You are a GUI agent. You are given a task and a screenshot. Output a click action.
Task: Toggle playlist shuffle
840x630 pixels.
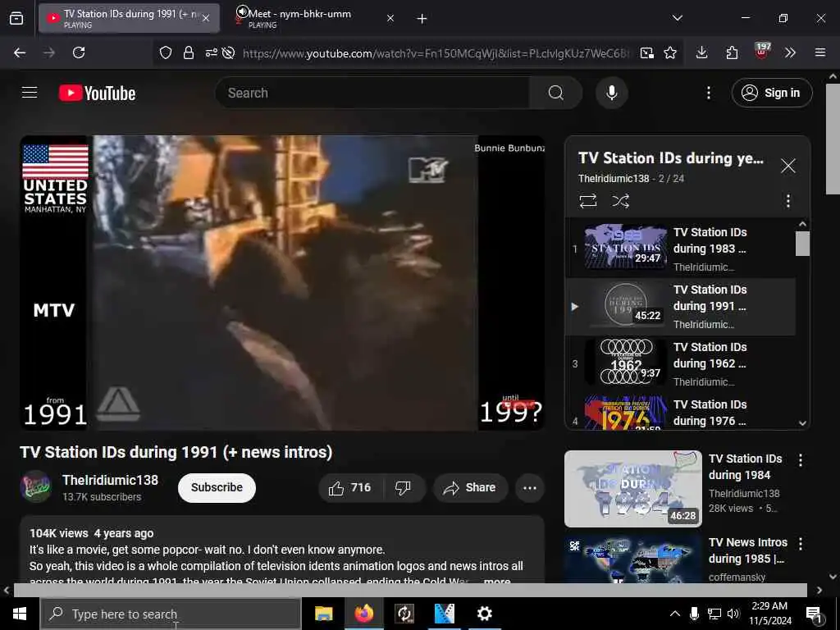pos(620,201)
